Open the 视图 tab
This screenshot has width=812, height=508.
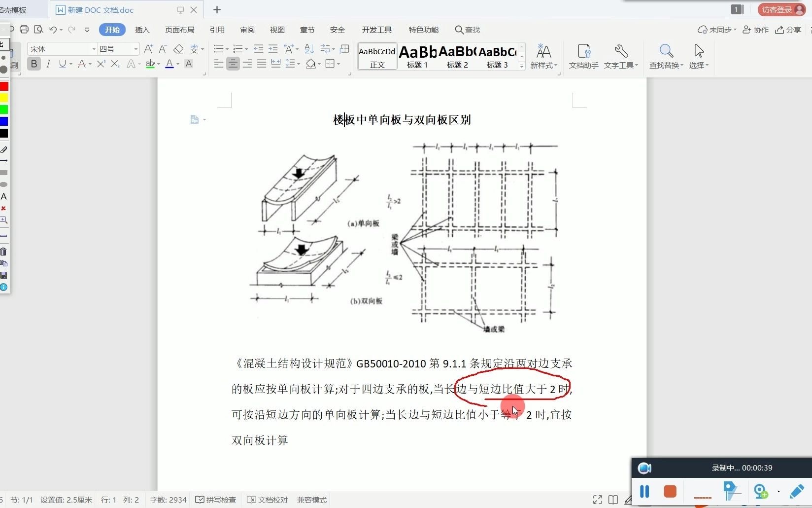[277, 30]
